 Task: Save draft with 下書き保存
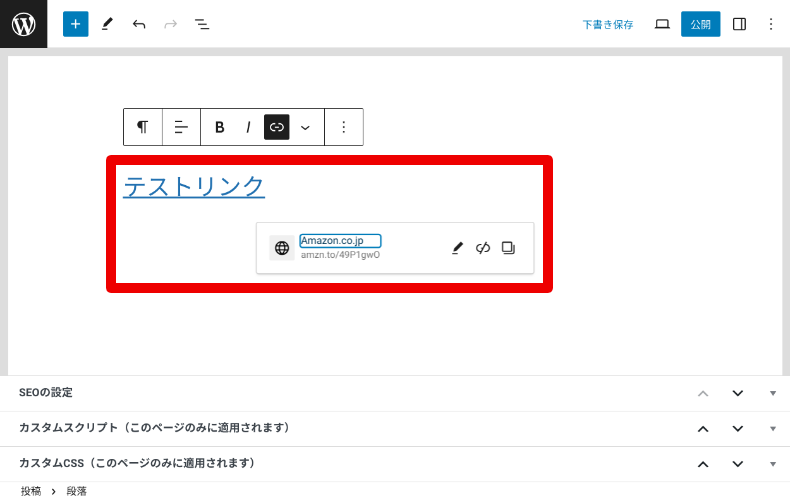[608, 24]
